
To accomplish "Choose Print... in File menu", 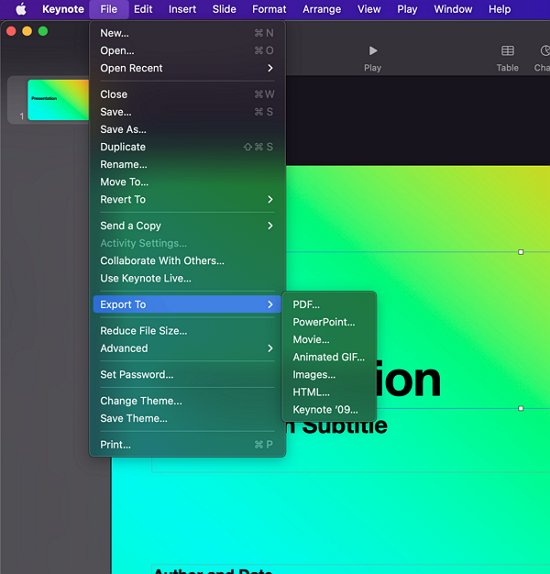I will [x=187, y=445].
